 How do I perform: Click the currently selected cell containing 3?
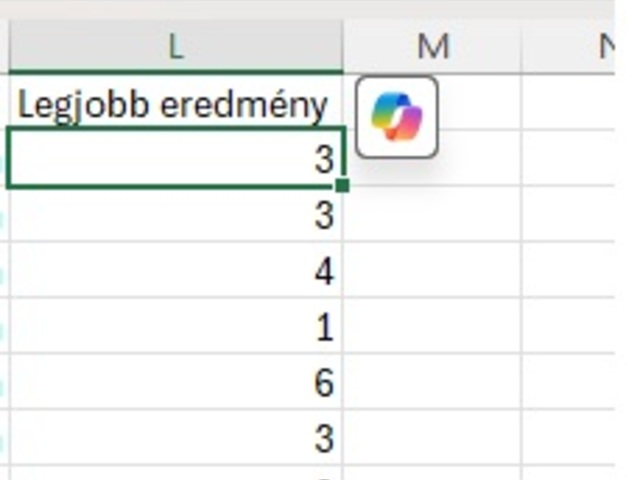tap(176, 158)
